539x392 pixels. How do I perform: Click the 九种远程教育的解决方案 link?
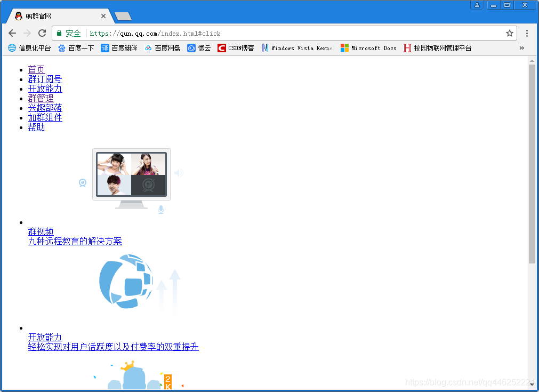[75, 241]
